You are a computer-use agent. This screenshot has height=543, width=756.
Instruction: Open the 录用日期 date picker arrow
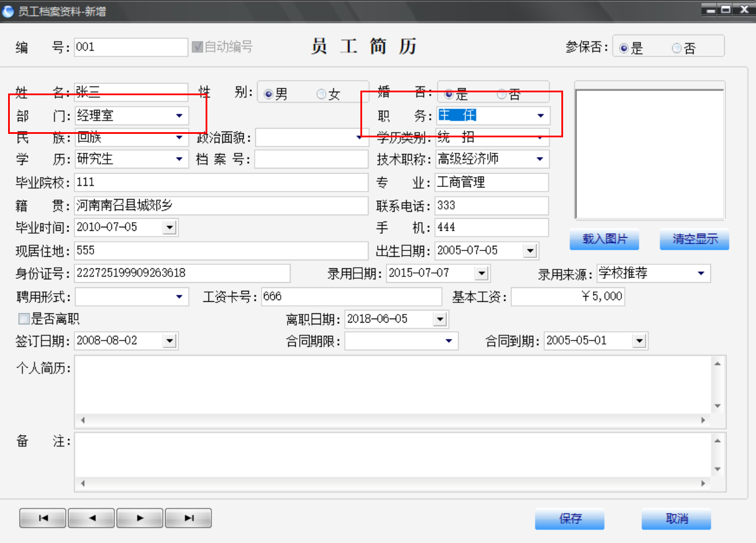tap(482, 273)
